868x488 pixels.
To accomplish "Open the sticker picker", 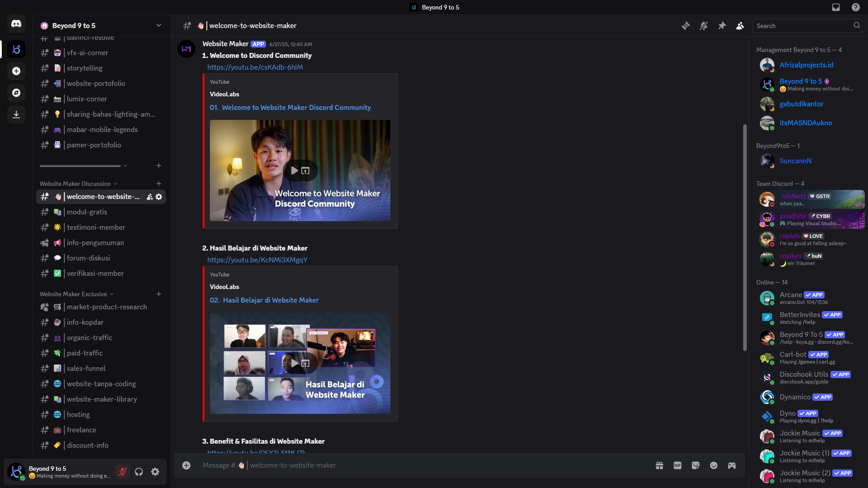I will 696,465.
